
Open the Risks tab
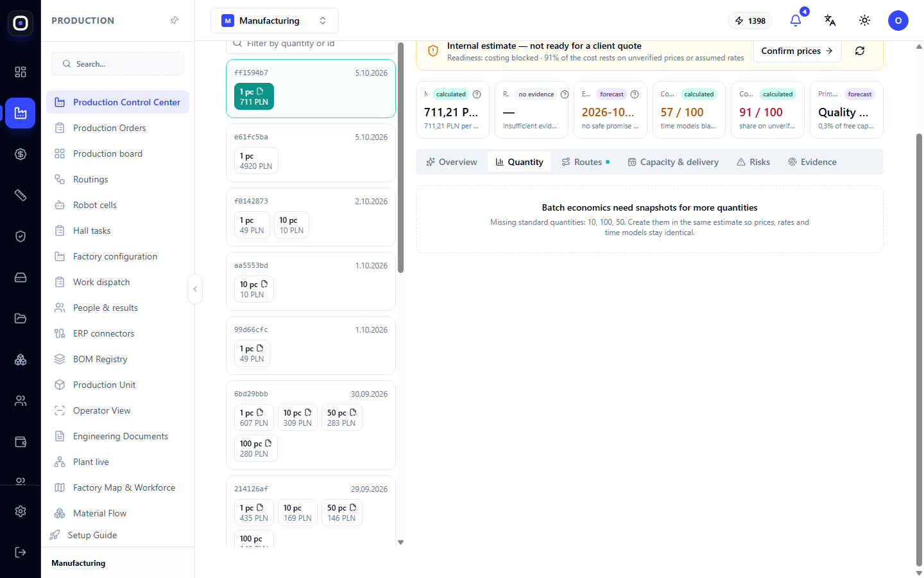pyautogui.click(x=753, y=162)
